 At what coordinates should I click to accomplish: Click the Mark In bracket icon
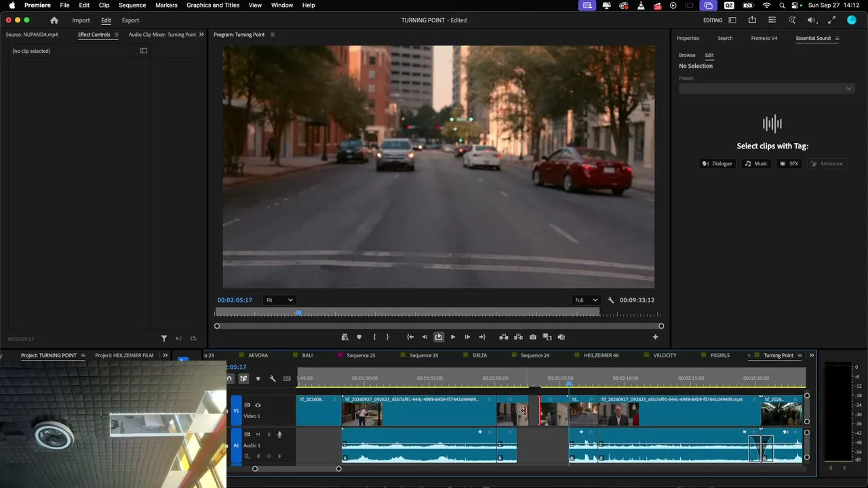[374, 337]
